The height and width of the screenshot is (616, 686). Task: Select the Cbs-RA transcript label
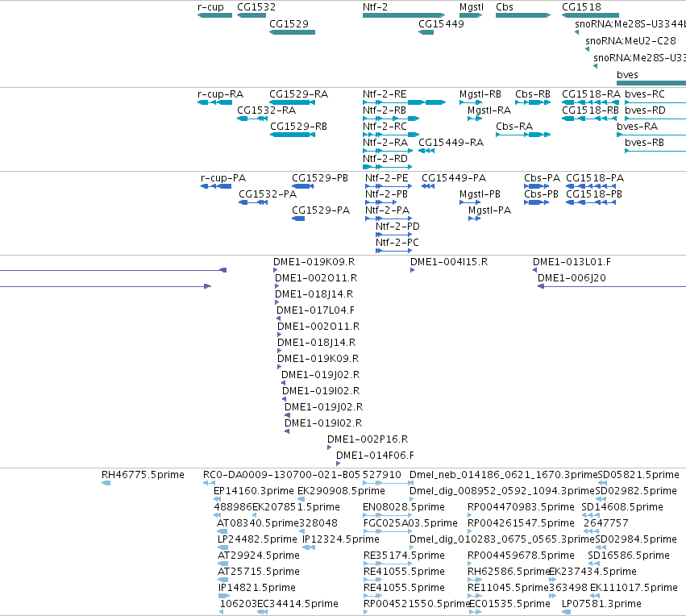coord(514,127)
